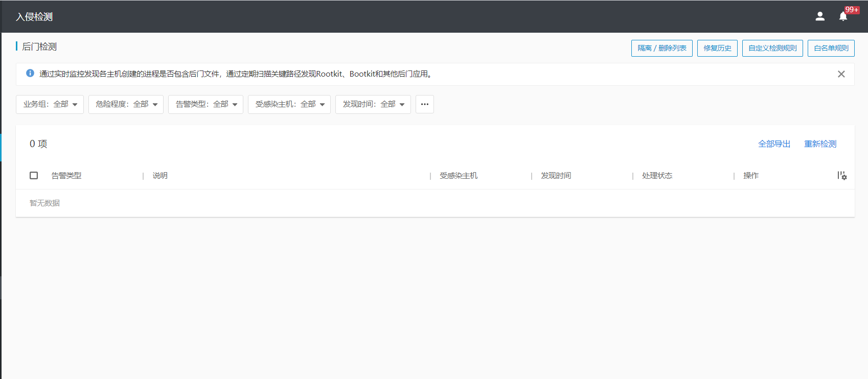
Task: Expand the 危险程度 filter dropdown
Action: tap(126, 104)
